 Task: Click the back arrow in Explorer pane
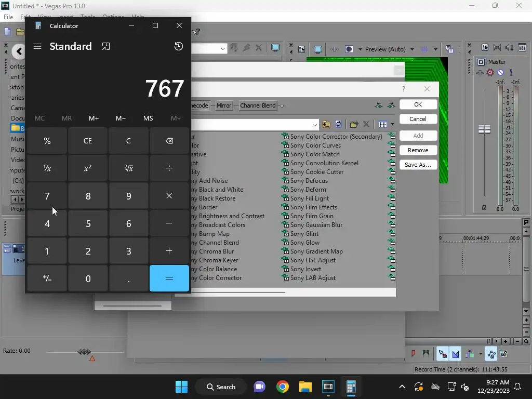pos(19,51)
